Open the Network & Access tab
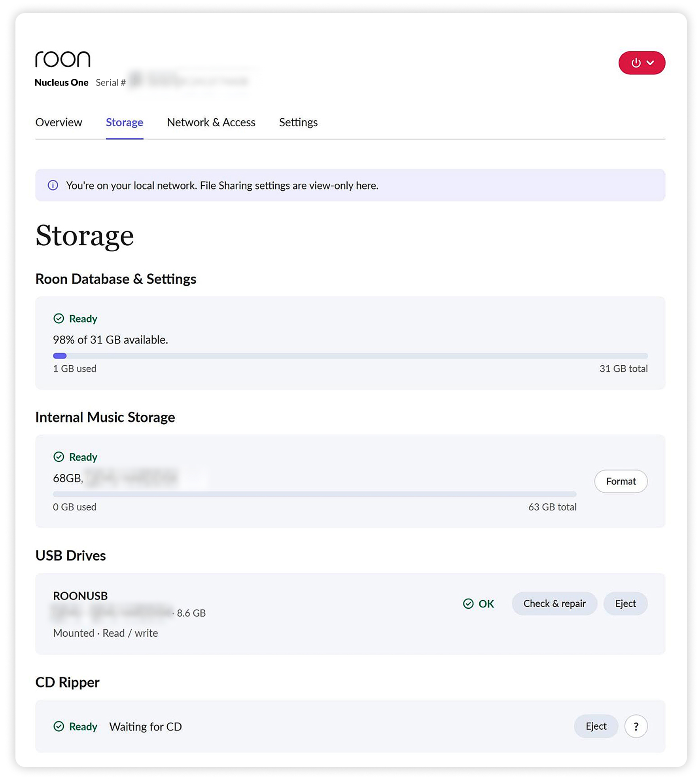This screenshot has width=700, height=780. pyautogui.click(x=211, y=122)
